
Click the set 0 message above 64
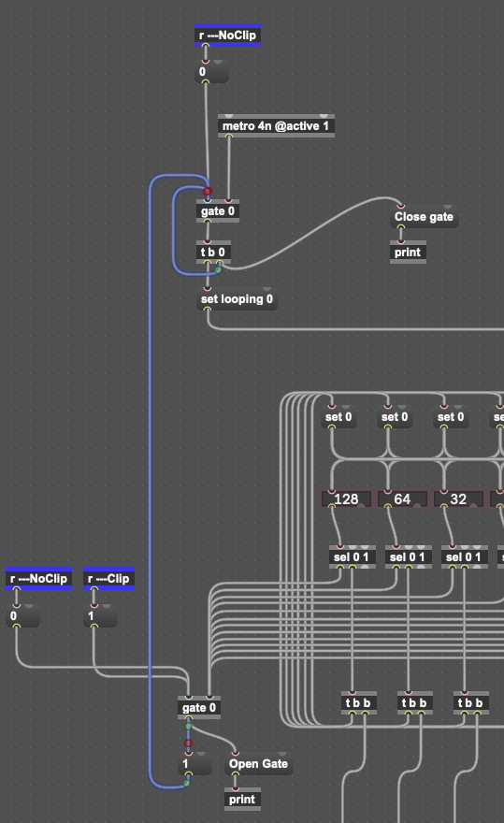[395, 417]
